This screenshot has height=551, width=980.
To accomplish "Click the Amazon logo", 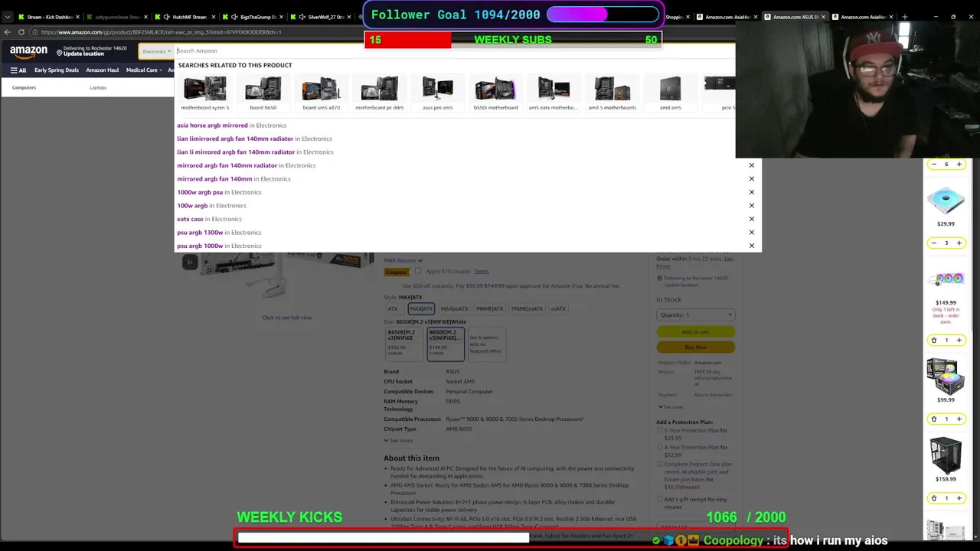I will 28,51.
